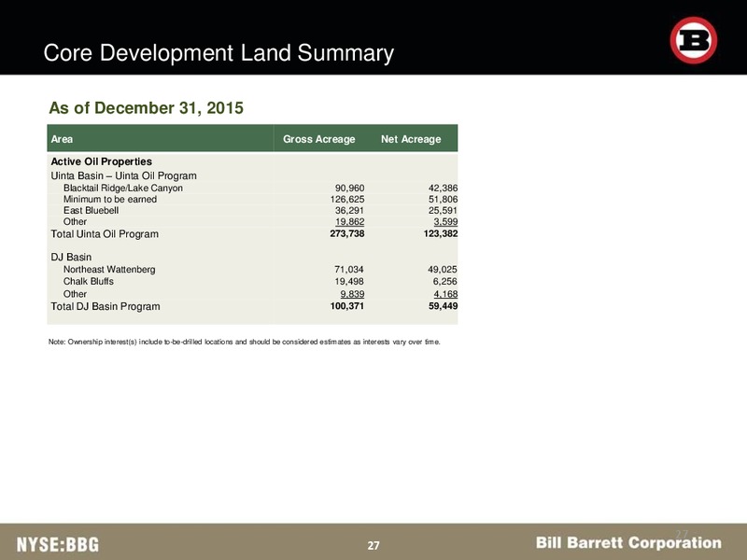Click bold total 100,371
Viewport: 747px width, 560px height.
click(x=347, y=306)
